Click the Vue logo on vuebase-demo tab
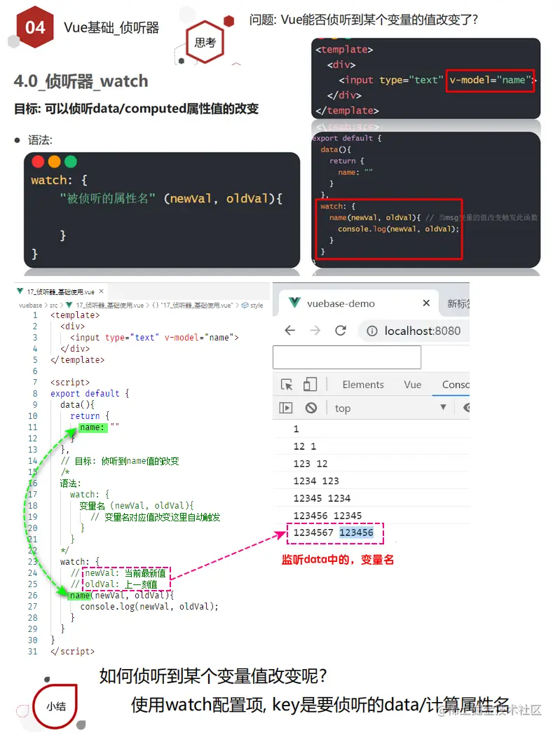Image resolution: width=560 pixels, height=735 pixels. (x=294, y=303)
